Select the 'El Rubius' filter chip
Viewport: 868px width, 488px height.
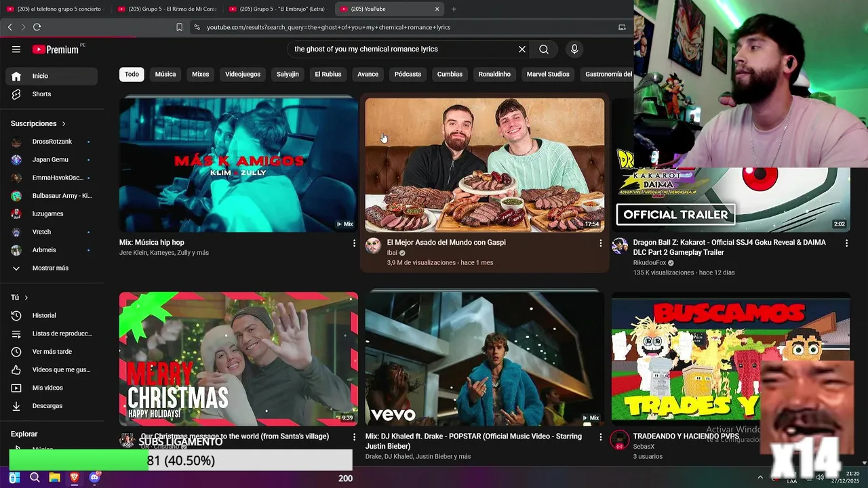click(328, 74)
